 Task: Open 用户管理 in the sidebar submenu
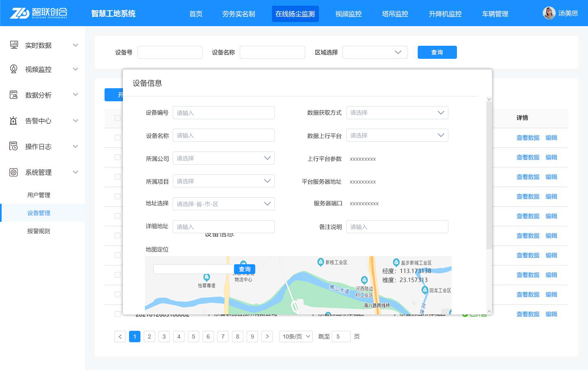pos(39,195)
